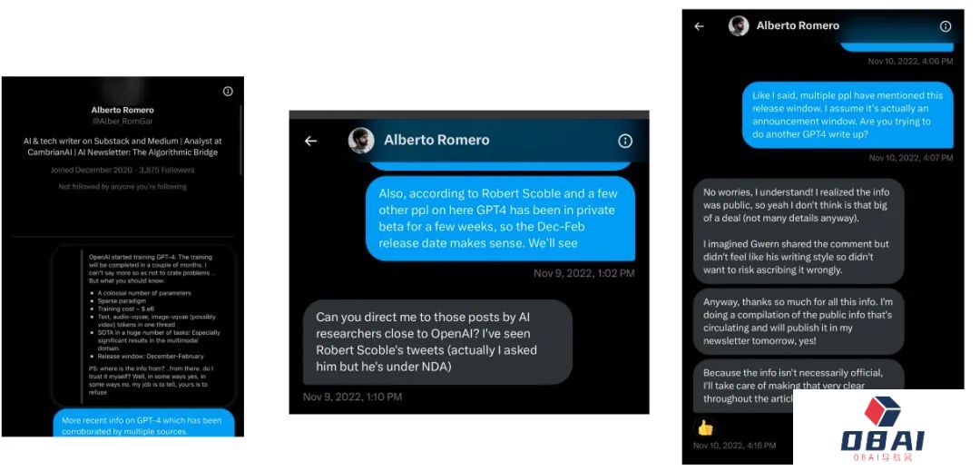Tap avatar in the Nov 9 chat header
The height and width of the screenshot is (471, 980).
pyautogui.click(x=361, y=141)
